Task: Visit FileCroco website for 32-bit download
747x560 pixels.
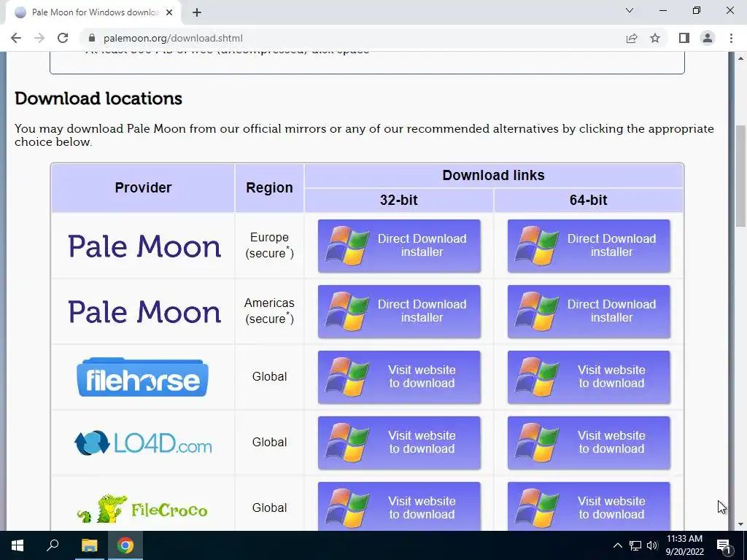Action: [x=399, y=506]
